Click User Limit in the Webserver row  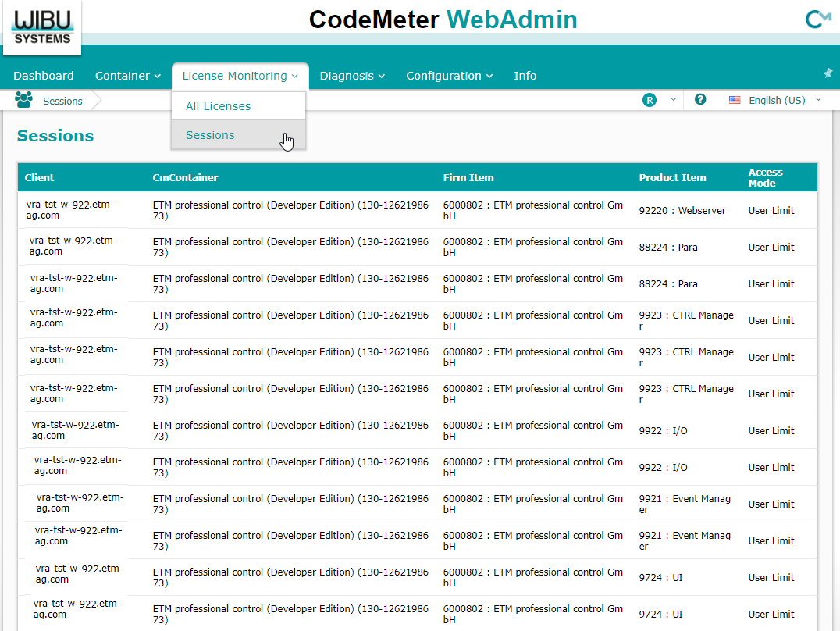771,211
